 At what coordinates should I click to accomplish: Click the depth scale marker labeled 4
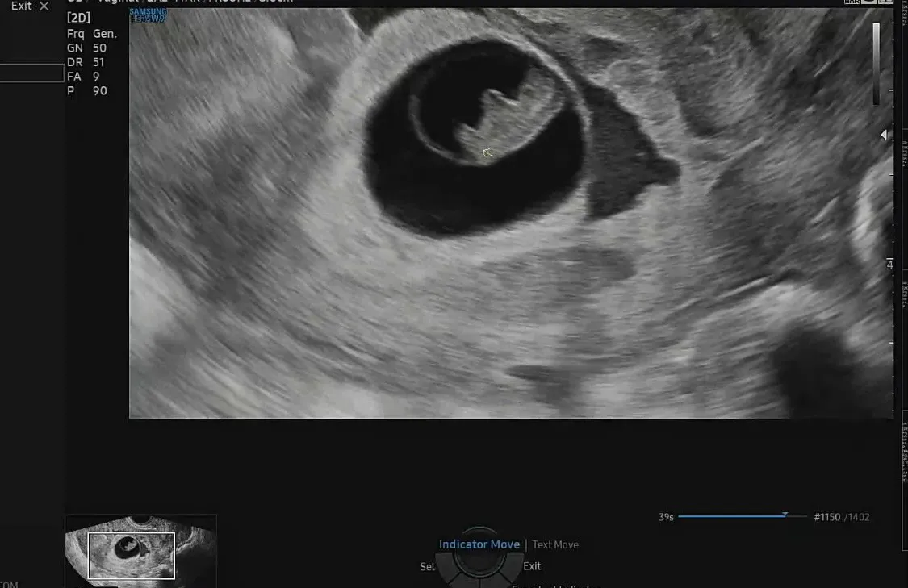coord(889,265)
